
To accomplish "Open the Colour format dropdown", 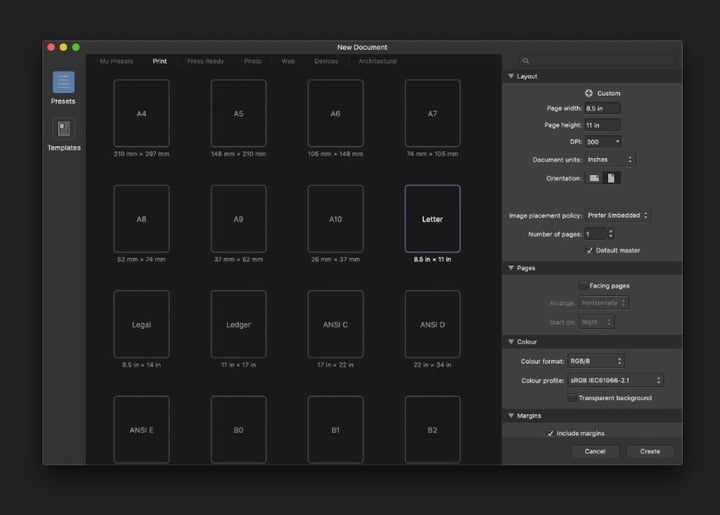I will click(596, 361).
